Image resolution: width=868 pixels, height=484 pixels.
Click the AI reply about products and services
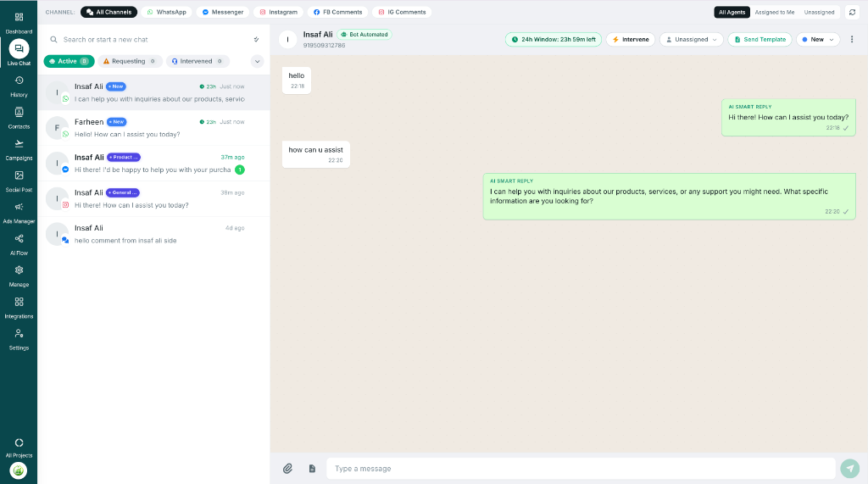670,196
